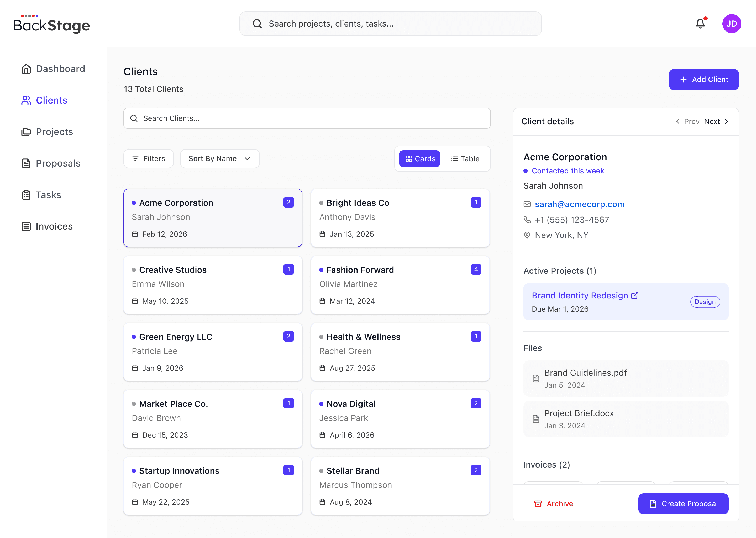Open Clients section in sidebar
This screenshot has width=756, height=538.
coord(51,100)
